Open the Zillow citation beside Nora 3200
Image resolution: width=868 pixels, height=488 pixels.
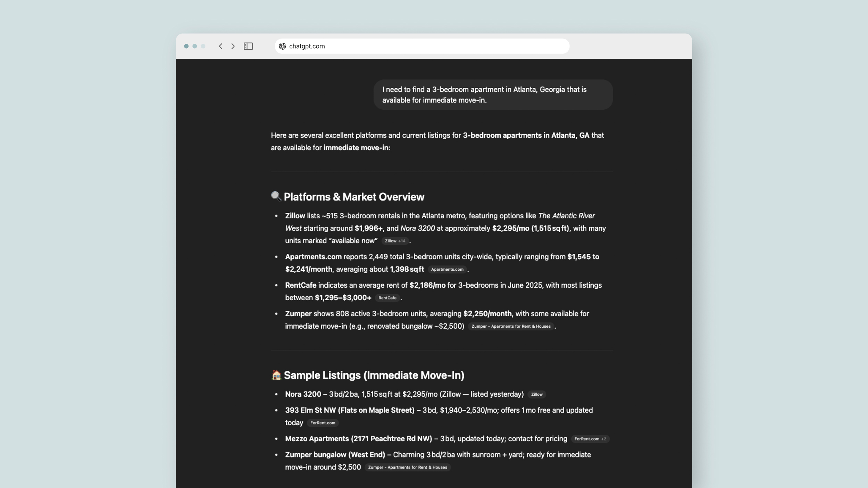(536, 394)
